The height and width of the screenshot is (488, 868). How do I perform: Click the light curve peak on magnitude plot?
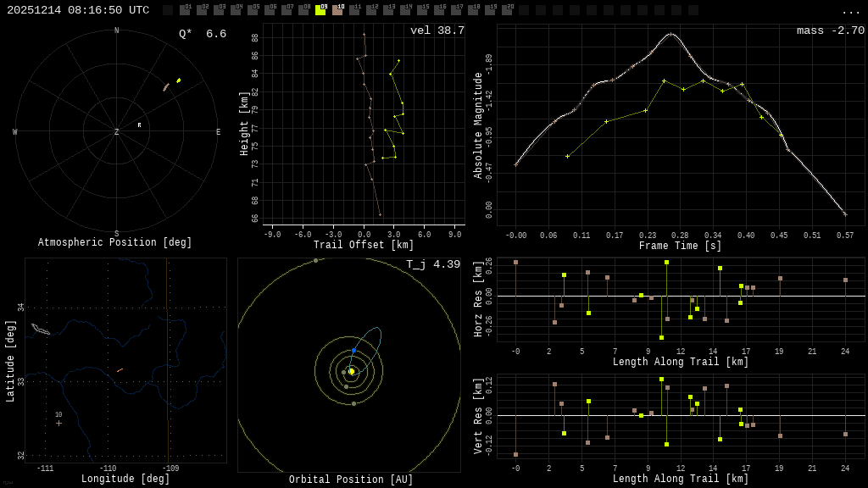pyautogui.click(x=670, y=34)
